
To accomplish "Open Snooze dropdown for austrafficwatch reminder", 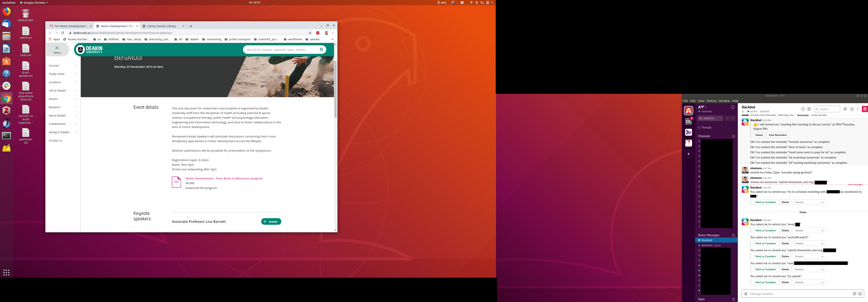I will point(809,243).
